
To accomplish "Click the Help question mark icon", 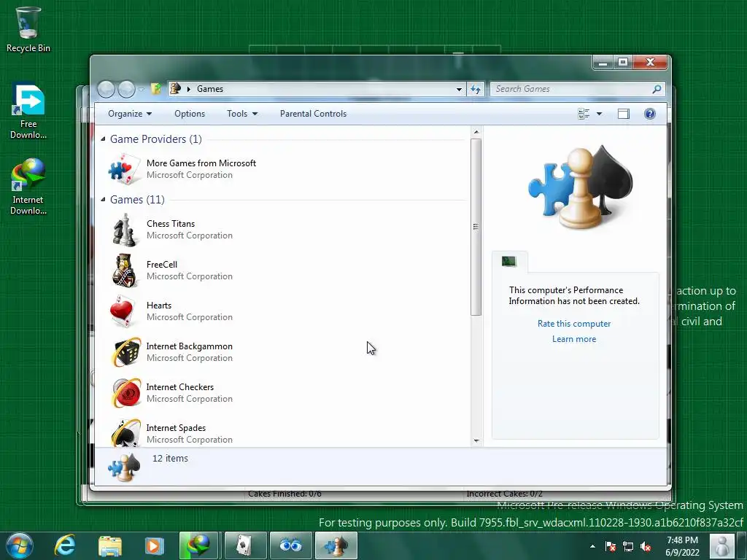I will [650, 114].
